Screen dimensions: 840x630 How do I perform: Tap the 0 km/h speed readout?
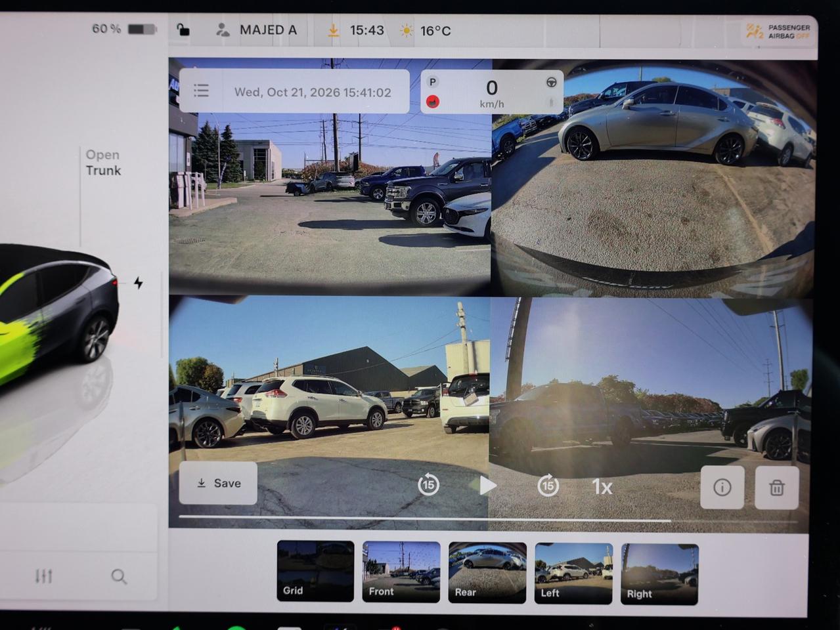click(x=492, y=93)
